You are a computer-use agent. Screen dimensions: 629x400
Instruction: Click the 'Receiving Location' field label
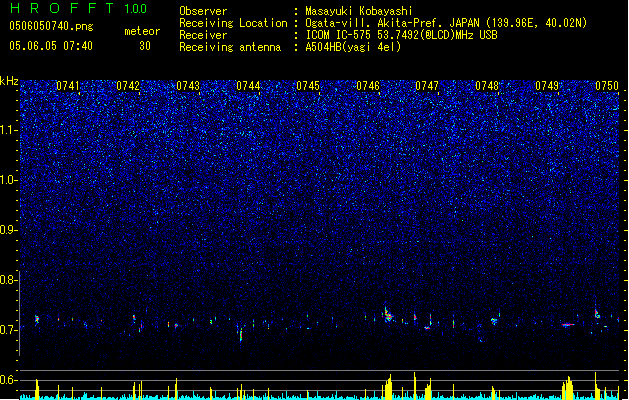coord(233,23)
